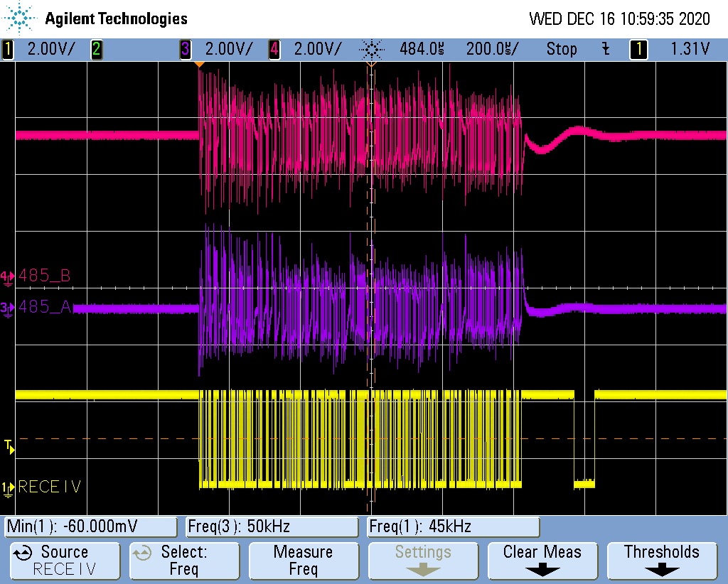728x584 pixels.
Task: Expand the Thresholds softkey menu
Action: pos(662,561)
